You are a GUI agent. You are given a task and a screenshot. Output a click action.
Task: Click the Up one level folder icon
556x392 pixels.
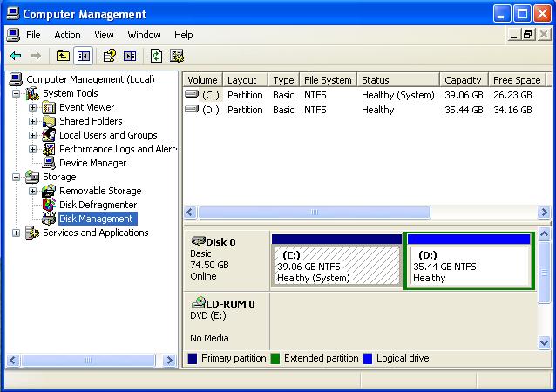(x=63, y=56)
